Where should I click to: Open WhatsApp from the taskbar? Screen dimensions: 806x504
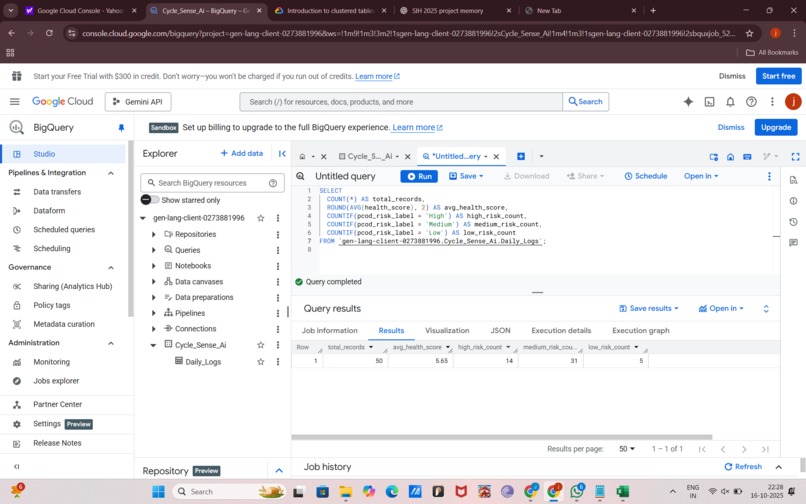click(577, 492)
